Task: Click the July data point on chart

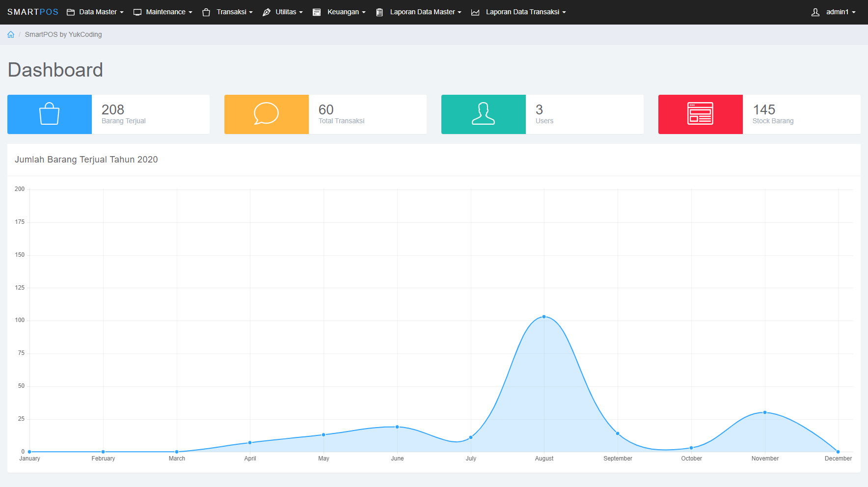Action: tap(471, 437)
